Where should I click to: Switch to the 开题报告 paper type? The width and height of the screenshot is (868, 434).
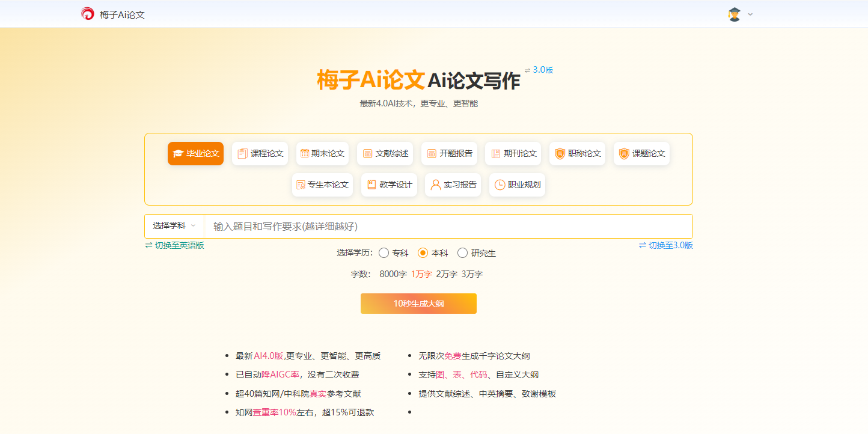tap(449, 154)
